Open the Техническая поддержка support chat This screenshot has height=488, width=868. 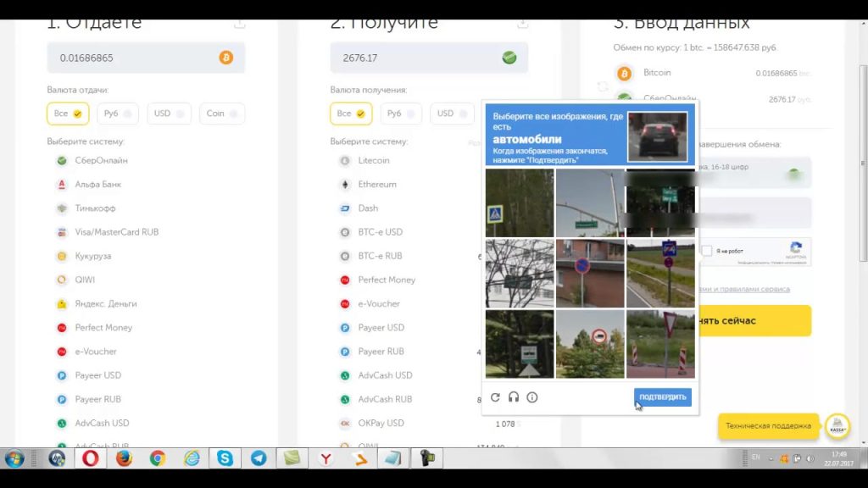[769, 426]
